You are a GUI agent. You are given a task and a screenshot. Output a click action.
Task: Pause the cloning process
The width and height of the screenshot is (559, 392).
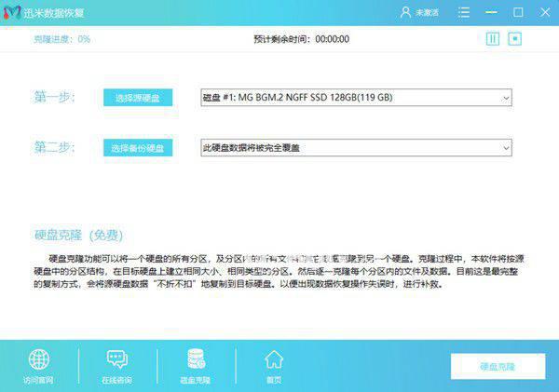[493, 38]
